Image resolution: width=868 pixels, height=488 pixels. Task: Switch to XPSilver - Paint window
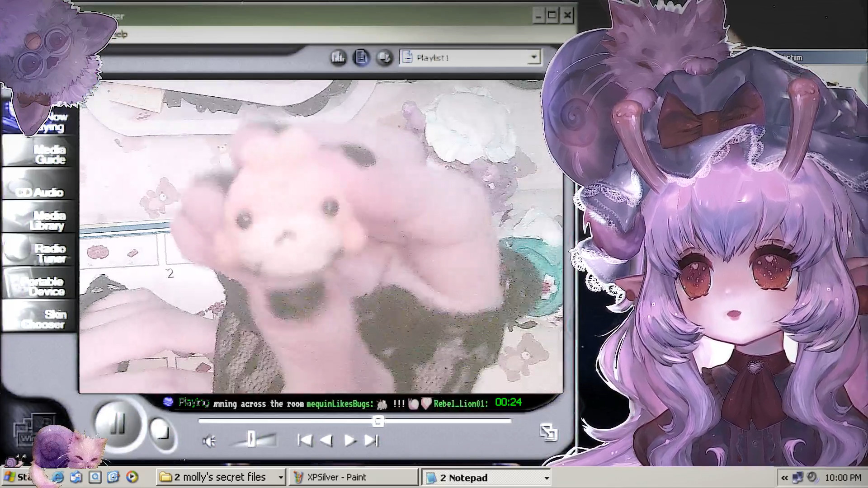tap(353, 477)
